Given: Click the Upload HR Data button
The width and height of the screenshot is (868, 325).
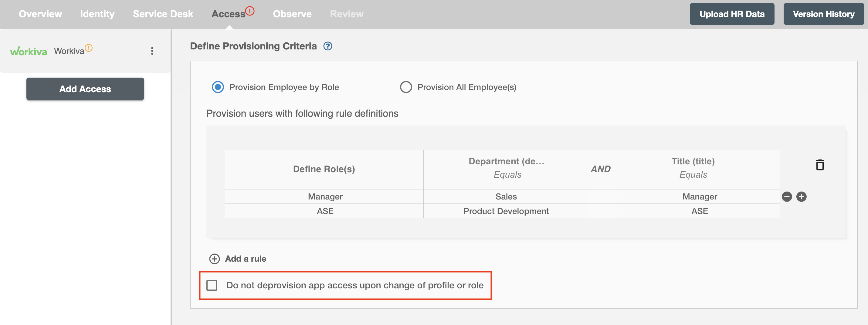Looking at the screenshot, I should click(732, 14).
